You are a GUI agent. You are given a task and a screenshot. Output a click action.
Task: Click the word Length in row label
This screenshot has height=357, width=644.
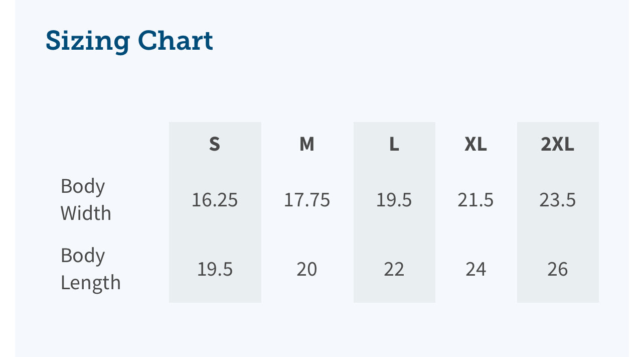(91, 283)
